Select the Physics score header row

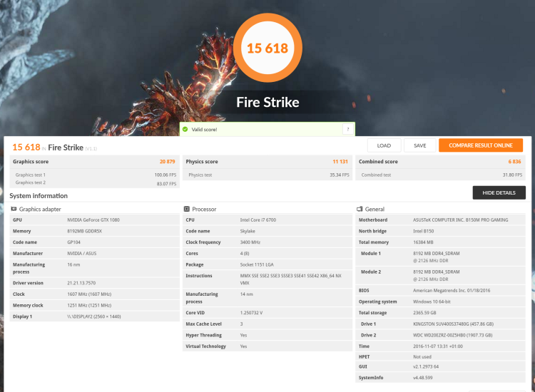click(x=267, y=162)
